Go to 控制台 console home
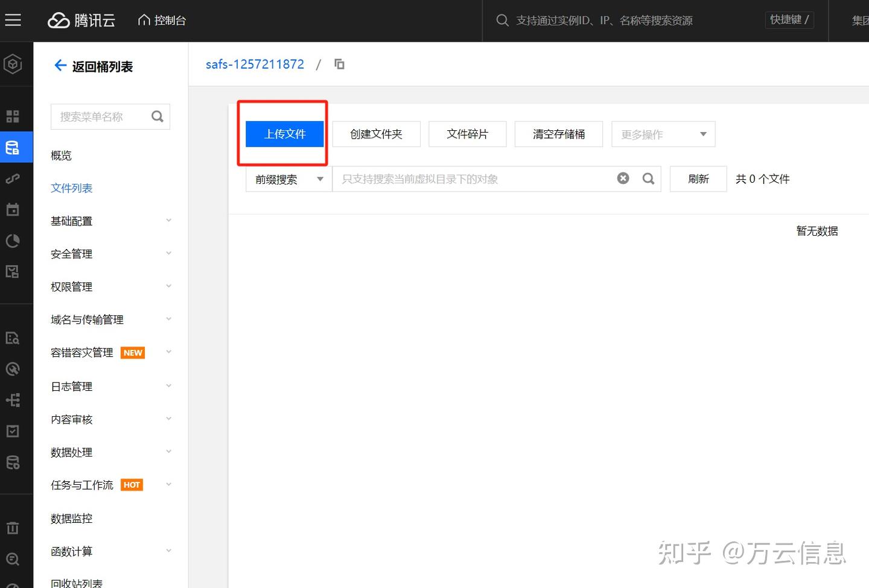The image size is (869, 588). [162, 21]
